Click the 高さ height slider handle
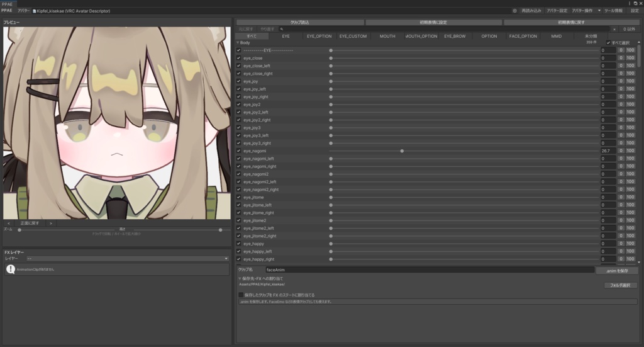The image size is (644, 347). (221, 230)
